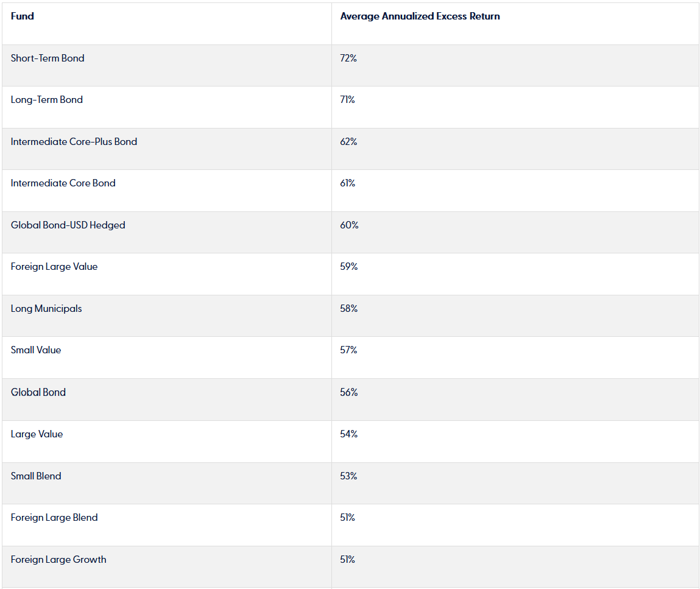Select the 60% value for Global Bond-USD Hedged

[349, 225]
